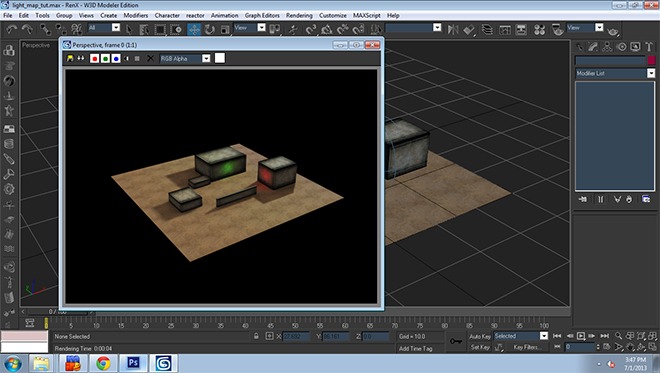Open the Named Selection Sets dropdown

point(413,28)
